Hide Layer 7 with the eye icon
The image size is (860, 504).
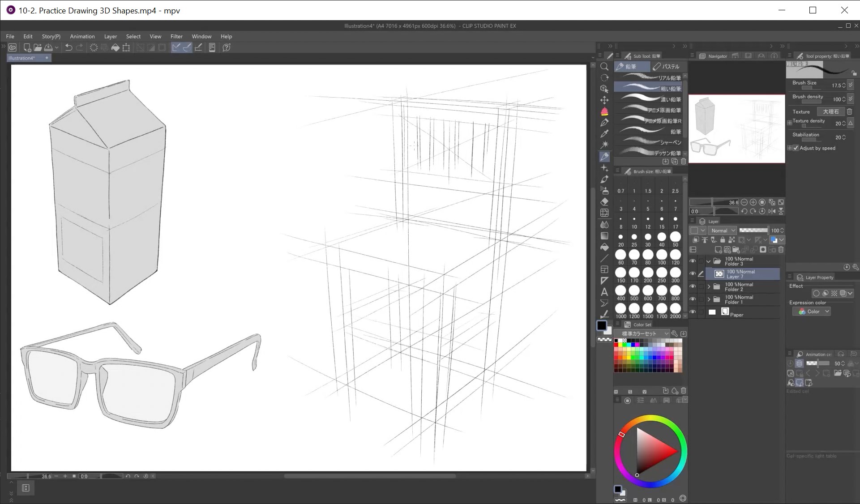point(693,274)
